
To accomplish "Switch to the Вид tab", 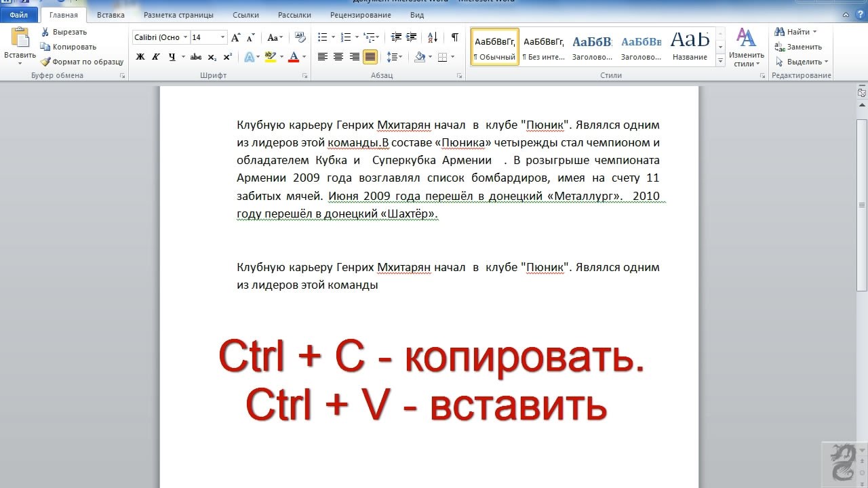I will (418, 14).
